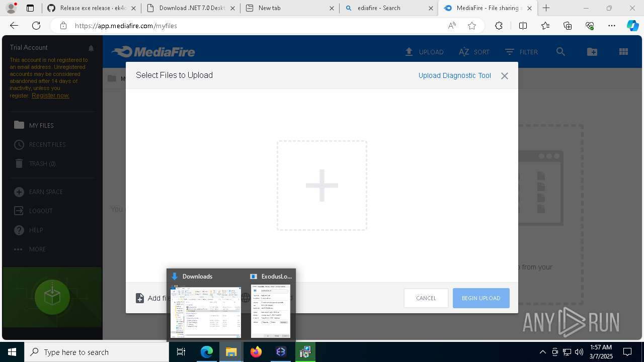644x362 pixels.
Task: Open the Action Center notifications icon
Action: click(x=627, y=352)
